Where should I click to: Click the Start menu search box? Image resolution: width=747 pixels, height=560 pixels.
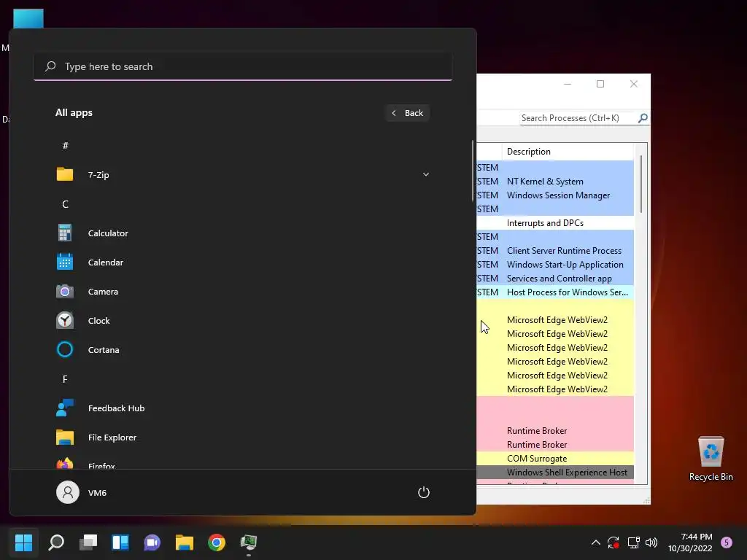click(x=243, y=66)
